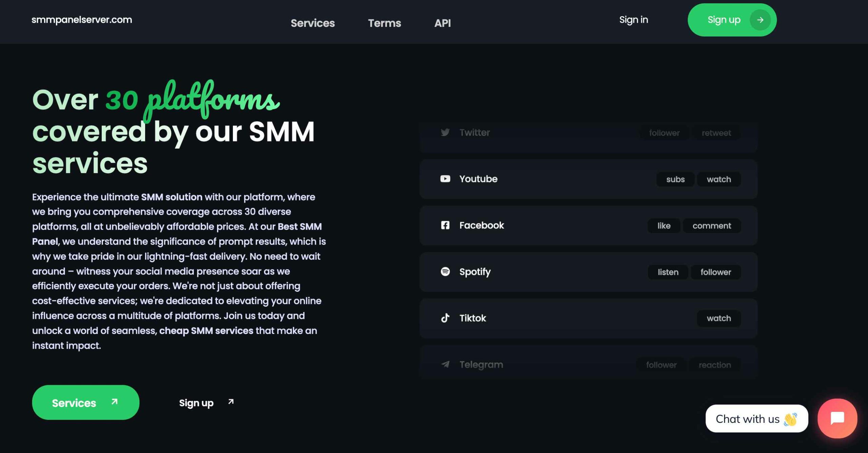Image resolution: width=868 pixels, height=453 pixels.
Task: Click the Tiktok note icon
Action: click(x=445, y=318)
